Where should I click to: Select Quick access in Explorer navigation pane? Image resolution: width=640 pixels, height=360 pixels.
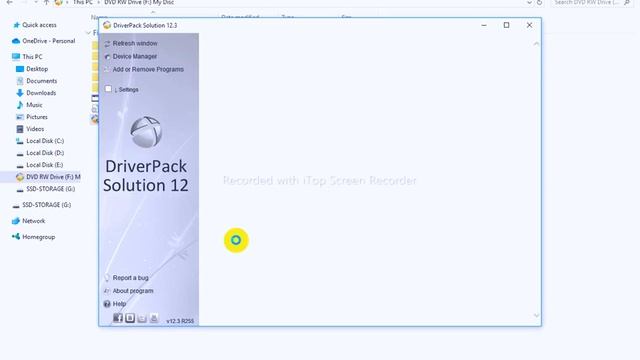pyautogui.click(x=39, y=25)
